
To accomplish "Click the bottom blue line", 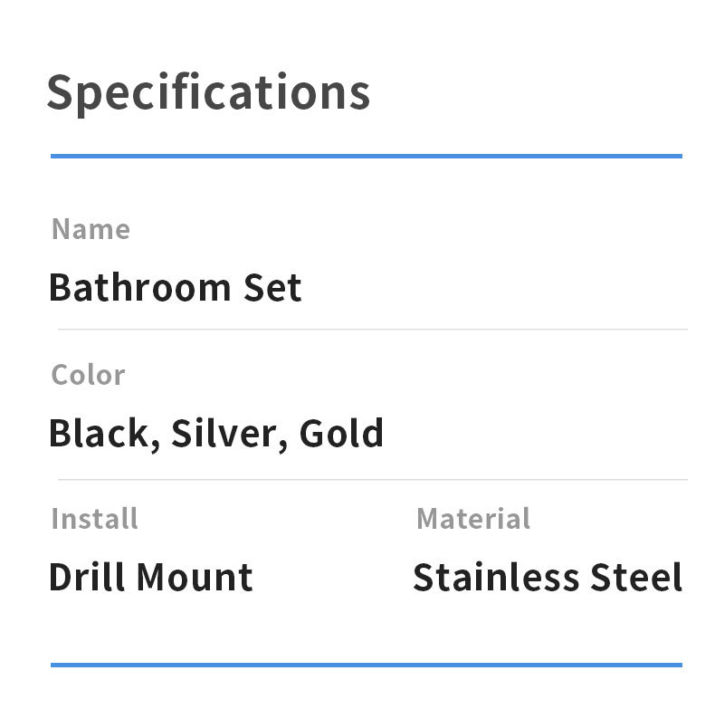I will click(x=366, y=665).
